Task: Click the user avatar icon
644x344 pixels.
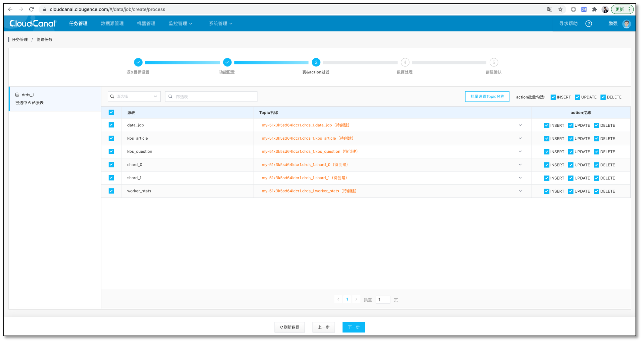Action: (x=626, y=24)
